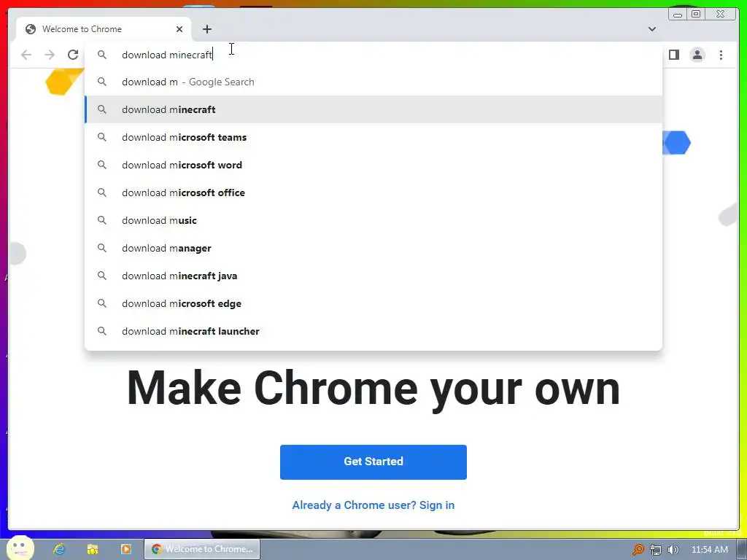Viewport: 747px width, 560px height.
Task: Minimize the Chrome window
Action: (x=678, y=15)
